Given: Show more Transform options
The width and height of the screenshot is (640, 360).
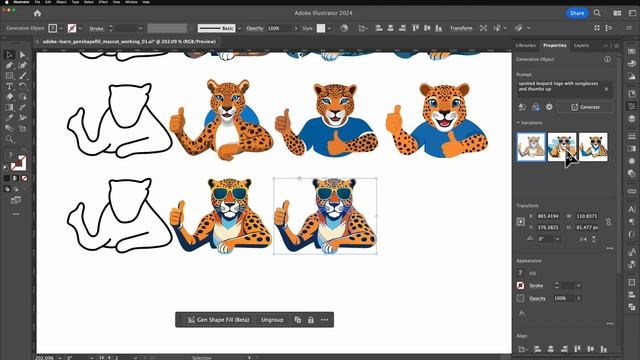Looking at the screenshot, I should point(610,248).
